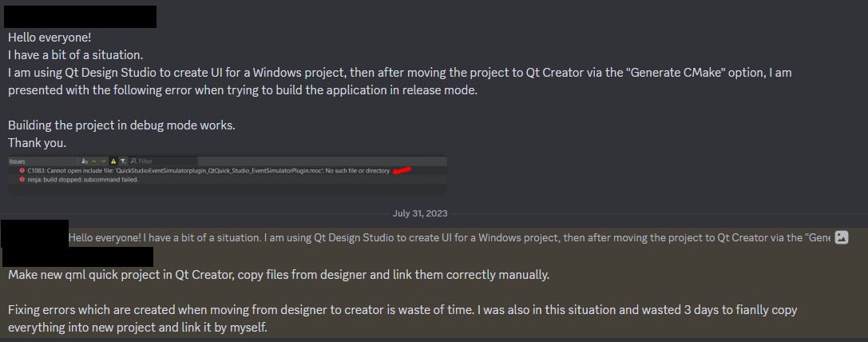Click the previous issue up-arrow icon

coord(93,161)
